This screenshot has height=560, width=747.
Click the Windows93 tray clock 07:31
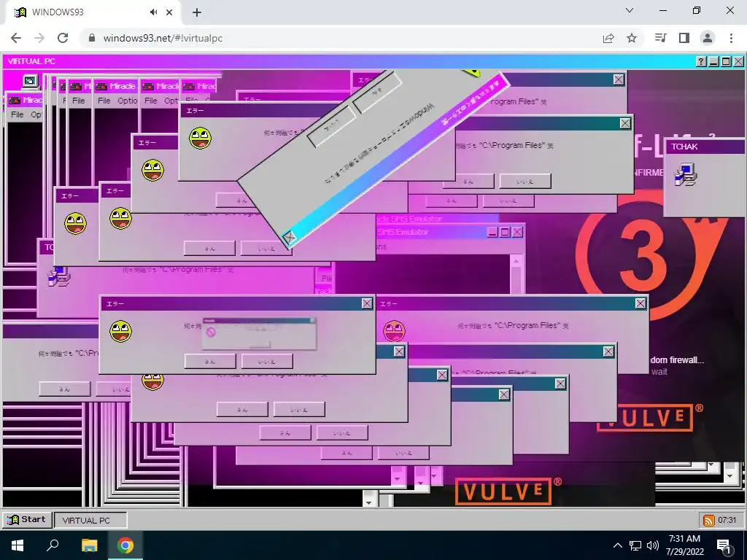click(727, 520)
